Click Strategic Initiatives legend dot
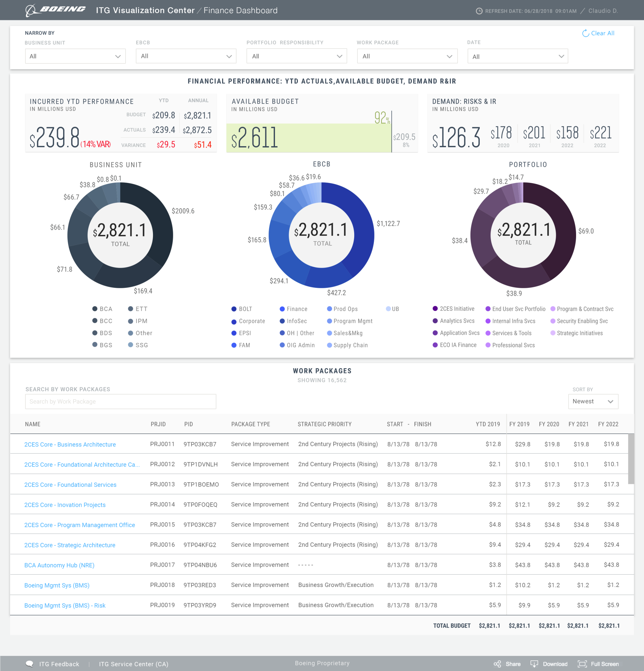 coord(553,333)
